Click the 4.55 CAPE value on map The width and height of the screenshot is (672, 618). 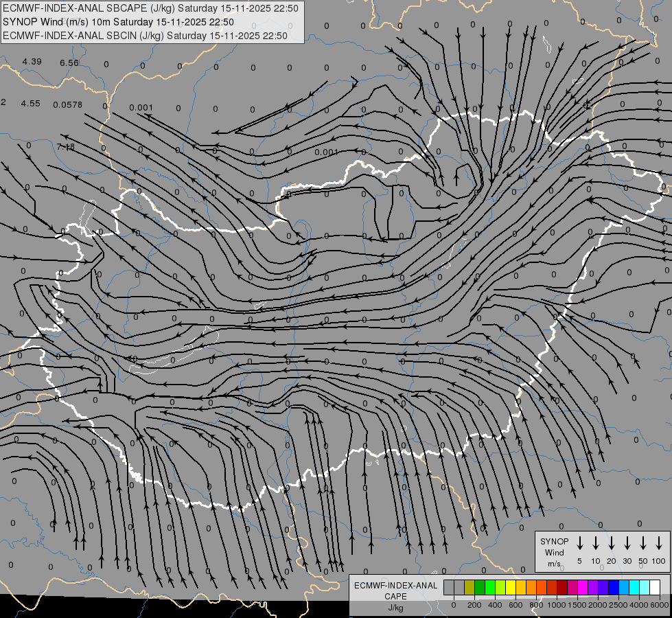(30, 104)
